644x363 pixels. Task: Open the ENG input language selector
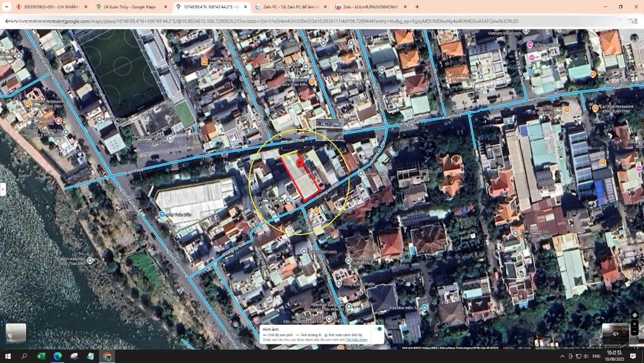[596, 356]
